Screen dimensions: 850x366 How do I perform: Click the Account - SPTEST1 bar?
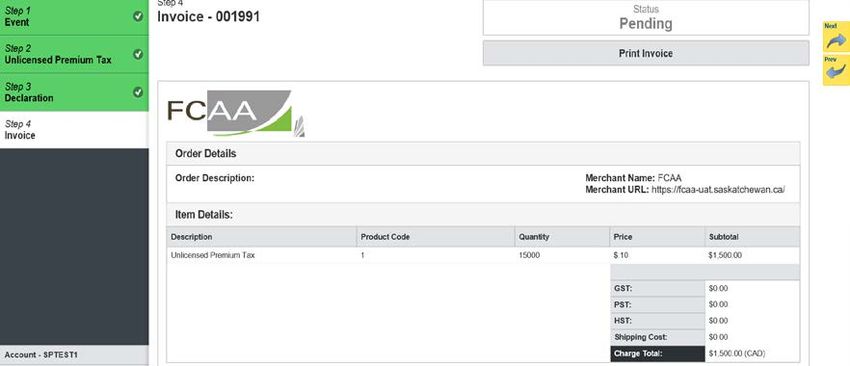coord(74,355)
